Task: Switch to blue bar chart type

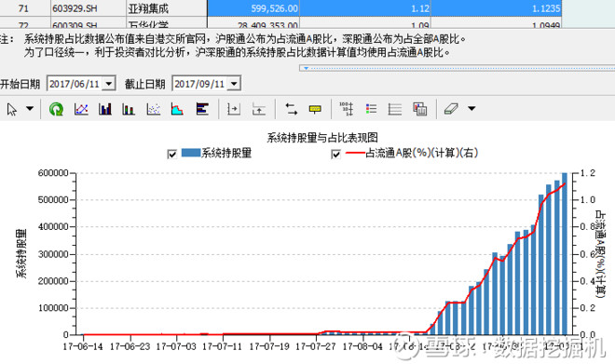Action: point(105,109)
